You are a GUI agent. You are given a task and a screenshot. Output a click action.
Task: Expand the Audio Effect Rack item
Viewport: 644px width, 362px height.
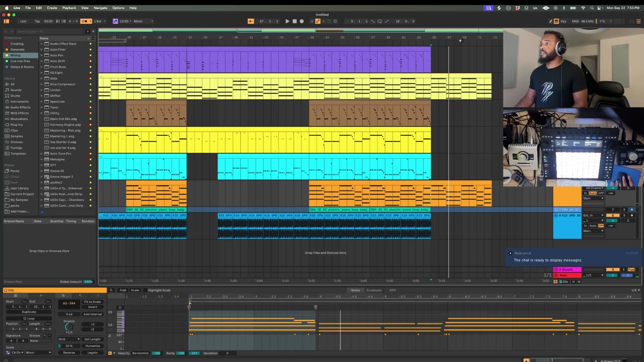click(42, 44)
